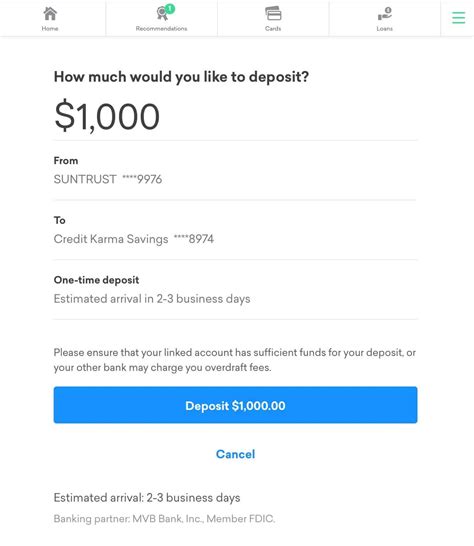
Task: Open the Cards credit card icon
Action: 273,14
